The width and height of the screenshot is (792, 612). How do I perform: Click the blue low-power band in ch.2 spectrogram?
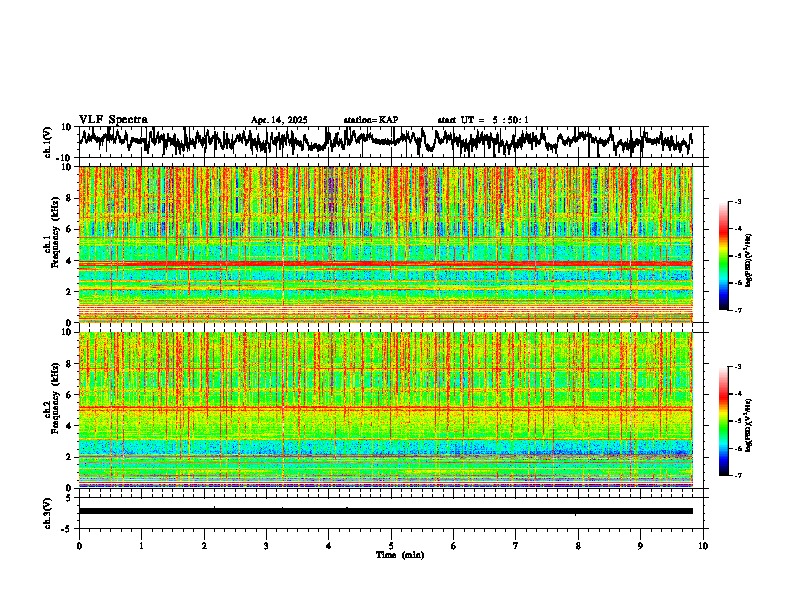pyautogui.click(x=385, y=447)
